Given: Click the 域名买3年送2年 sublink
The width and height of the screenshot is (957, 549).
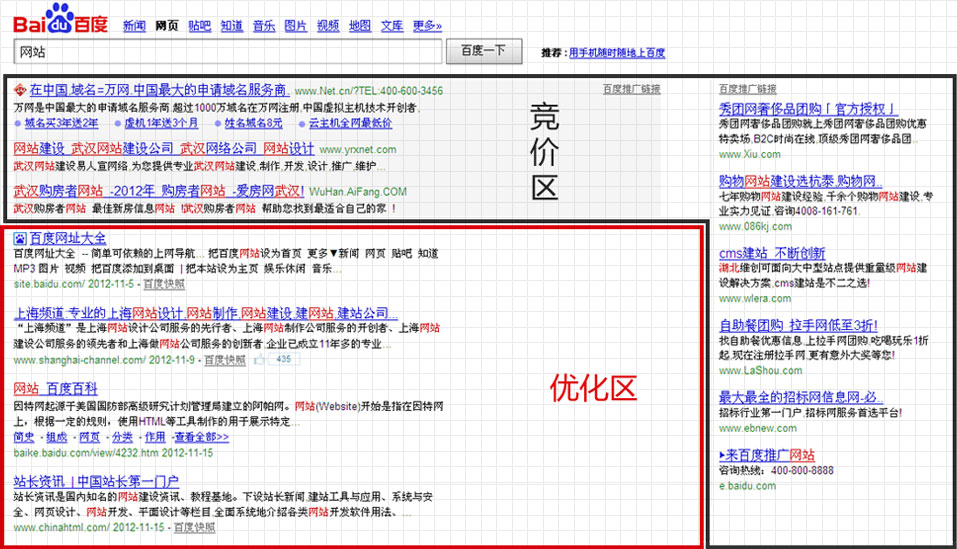Looking at the screenshot, I should click(x=62, y=123).
